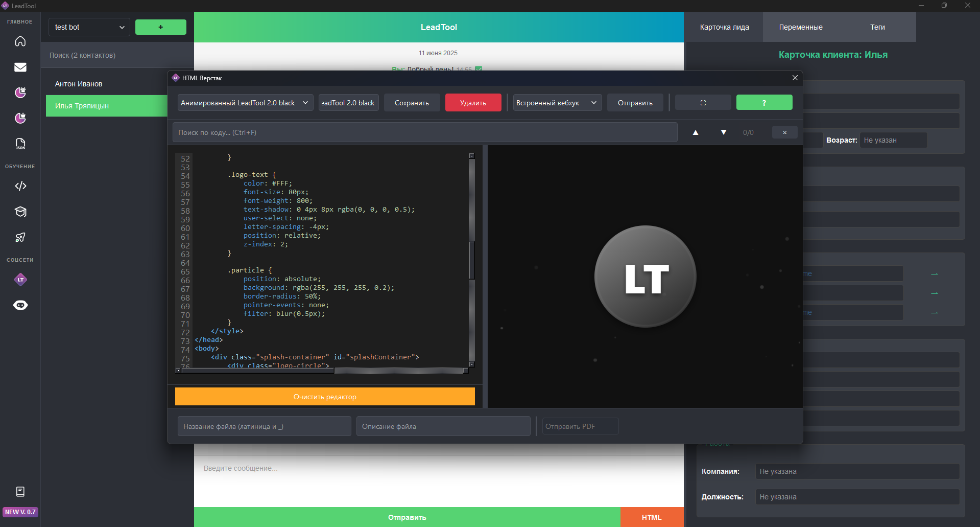Click the Сохранить button

point(412,103)
